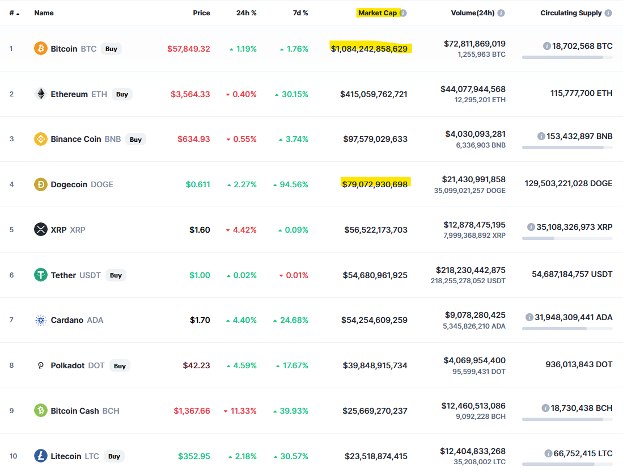Click Dogecoin market cap $79,072,930,698
Image resolution: width=624 pixels, height=472 pixels.
click(375, 184)
